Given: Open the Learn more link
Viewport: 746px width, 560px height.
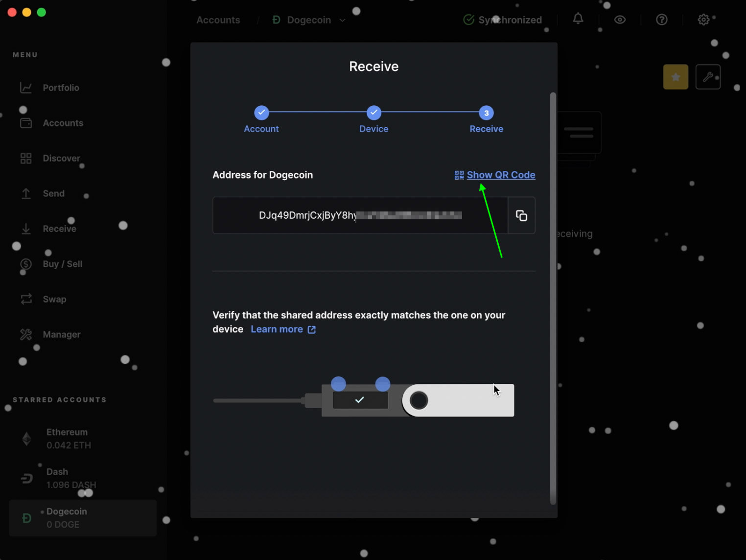Looking at the screenshot, I should tap(277, 329).
